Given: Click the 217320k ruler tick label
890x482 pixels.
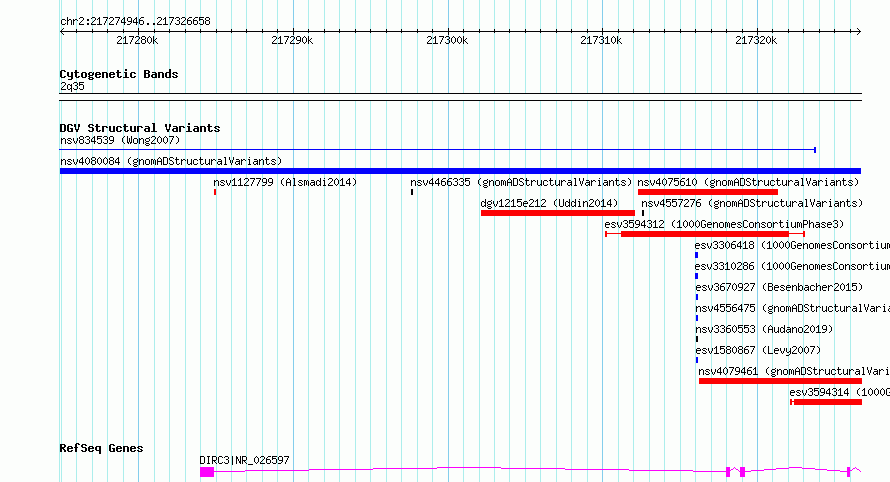Looking at the screenshot, I should [756, 40].
